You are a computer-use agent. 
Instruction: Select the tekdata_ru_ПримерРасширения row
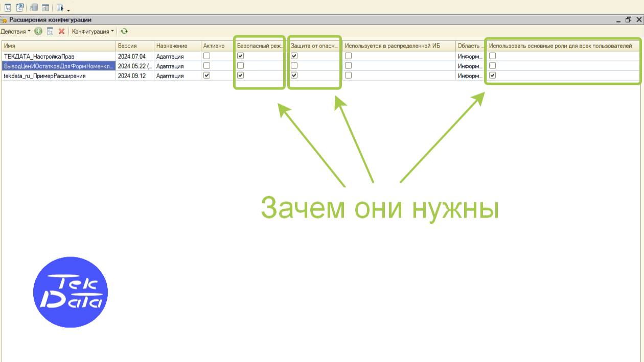59,76
